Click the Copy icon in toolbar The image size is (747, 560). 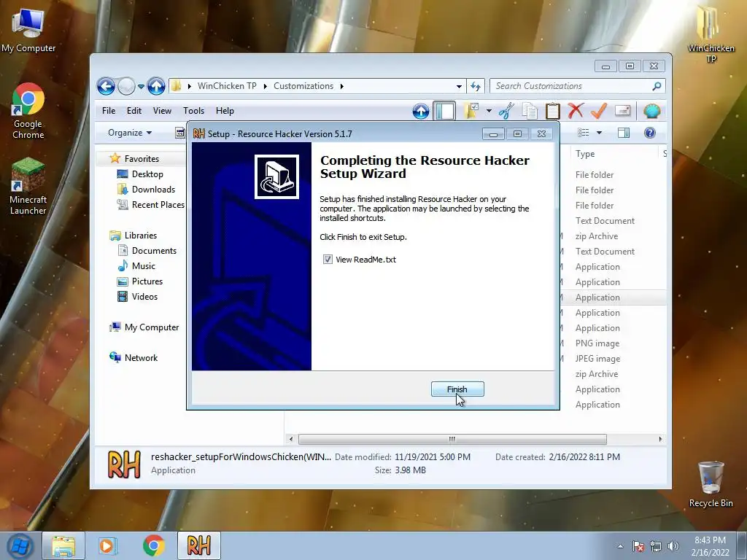pos(530,111)
